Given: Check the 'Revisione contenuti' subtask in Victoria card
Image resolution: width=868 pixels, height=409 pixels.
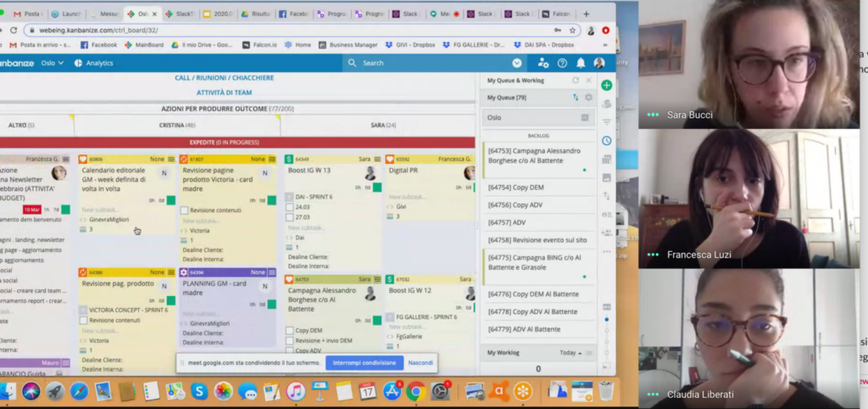Looking at the screenshot, I should [x=185, y=210].
